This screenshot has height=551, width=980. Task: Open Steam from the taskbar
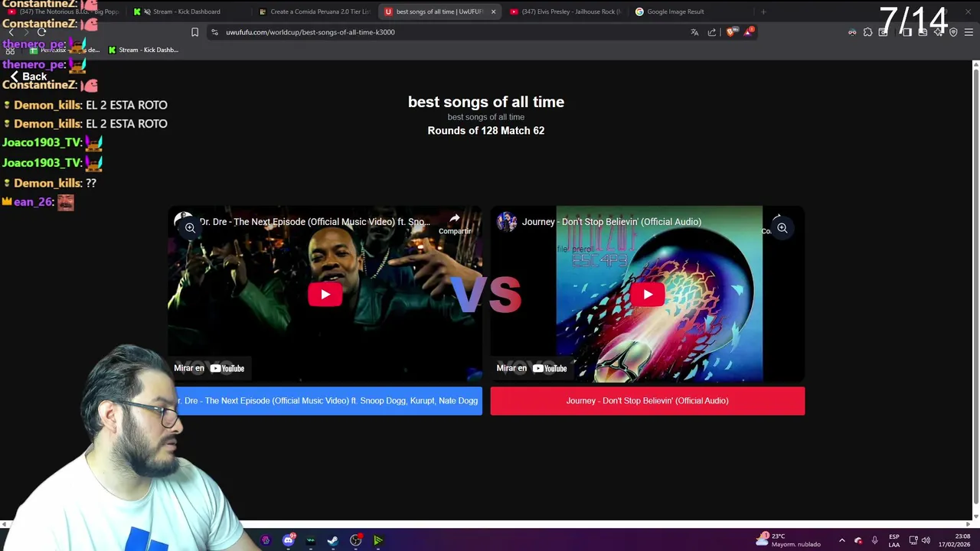(x=333, y=540)
